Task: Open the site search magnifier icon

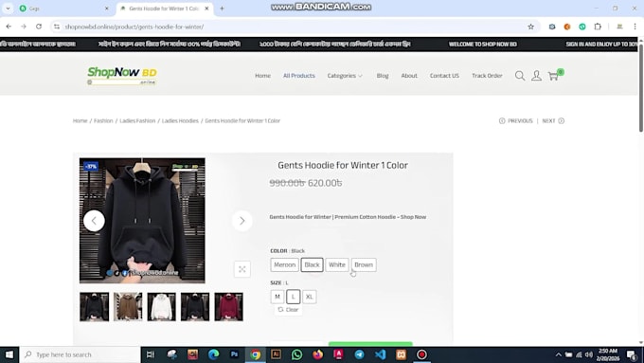Action: pyautogui.click(x=520, y=76)
